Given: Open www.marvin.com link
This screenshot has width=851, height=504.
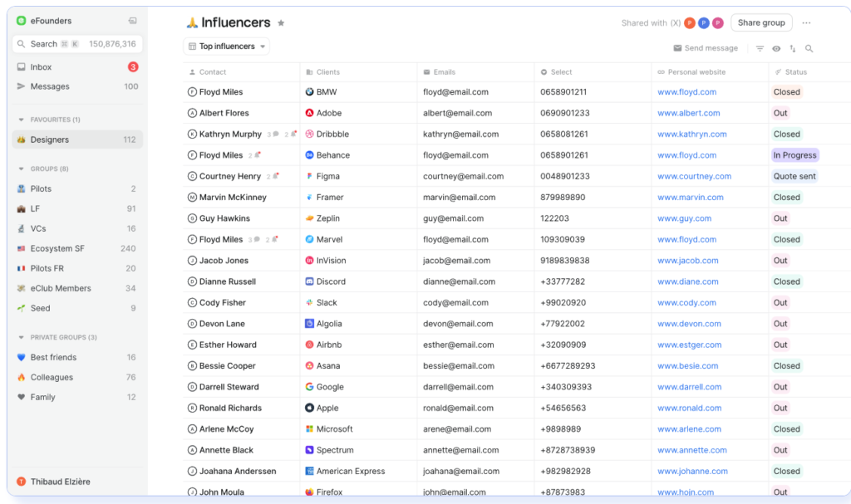Looking at the screenshot, I should point(691,197).
